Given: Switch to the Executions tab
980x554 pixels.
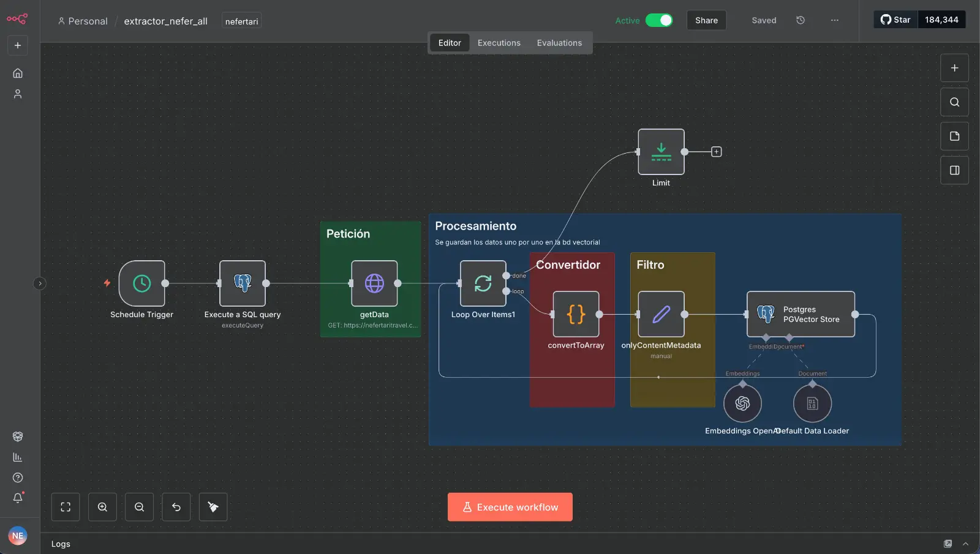Looking at the screenshot, I should pyautogui.click(x=499, y=43).
